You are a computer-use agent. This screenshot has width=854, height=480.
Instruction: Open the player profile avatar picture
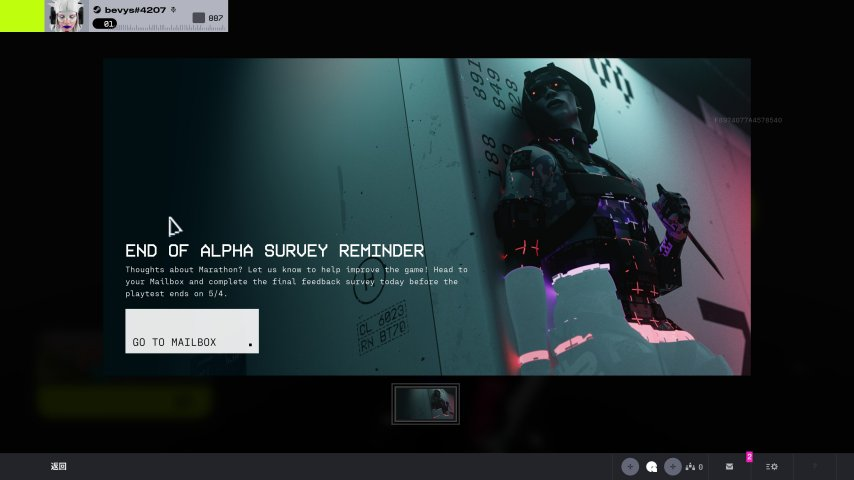pyautogui.click(x=66, y=16)
